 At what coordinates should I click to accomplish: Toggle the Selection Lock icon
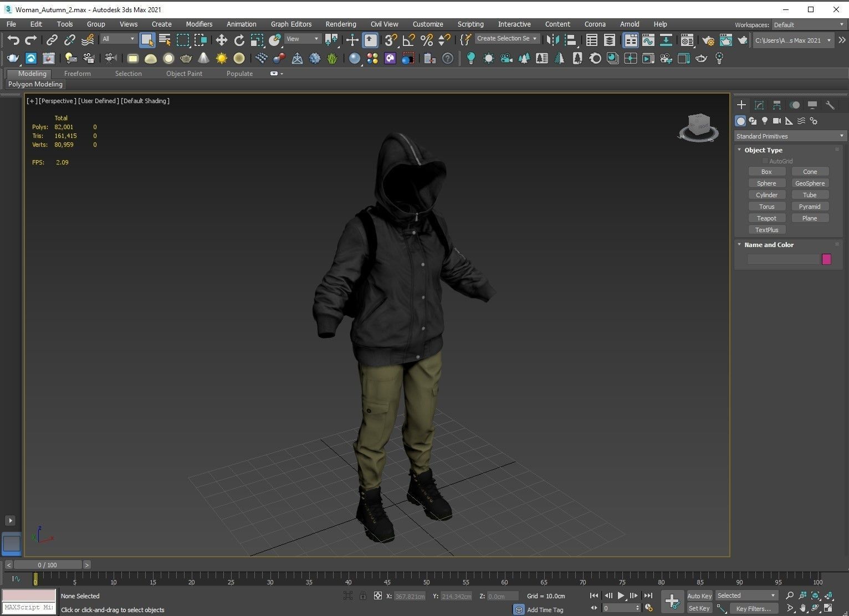[x=362, y=596]
